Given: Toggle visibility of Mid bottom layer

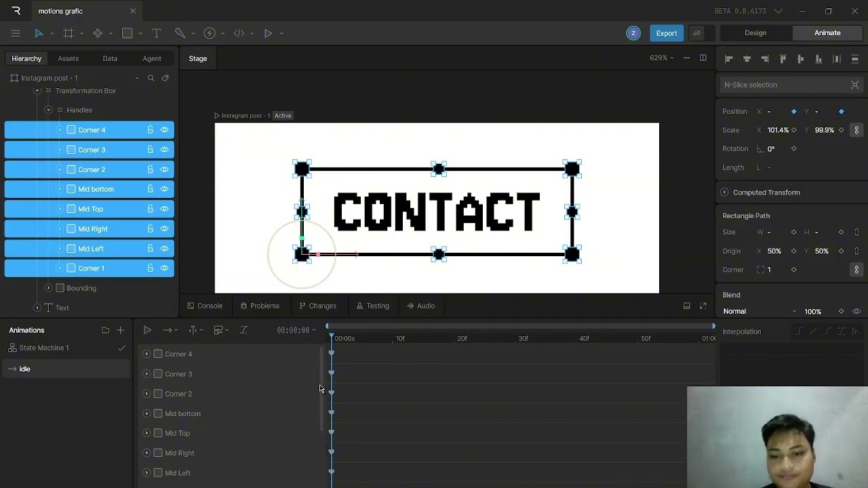Looking at the screenshot, I should click(x=164, y=189).
